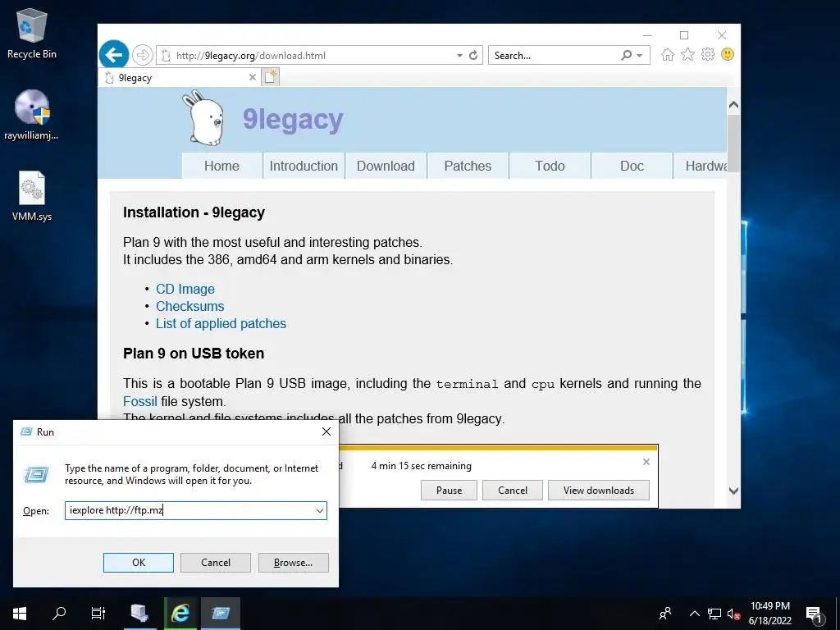840x630 pixels.
Task: Click the muted volume tray icon
Action: [734, 614]
